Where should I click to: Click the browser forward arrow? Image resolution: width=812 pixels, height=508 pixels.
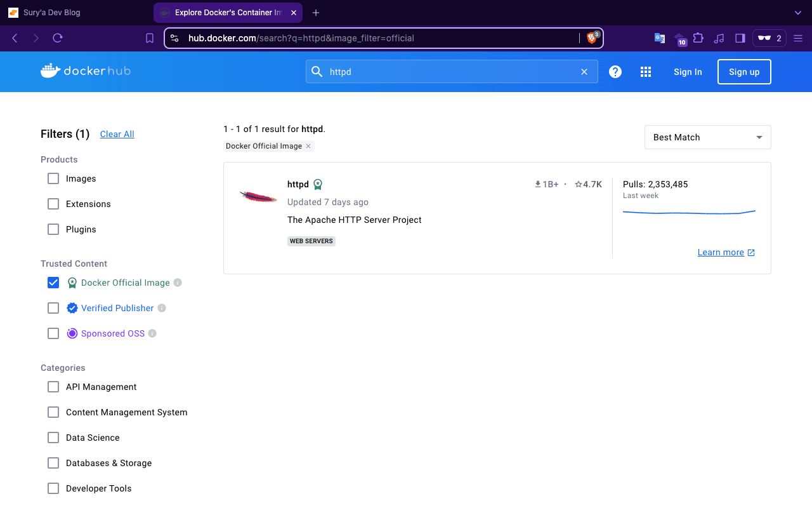36,38
